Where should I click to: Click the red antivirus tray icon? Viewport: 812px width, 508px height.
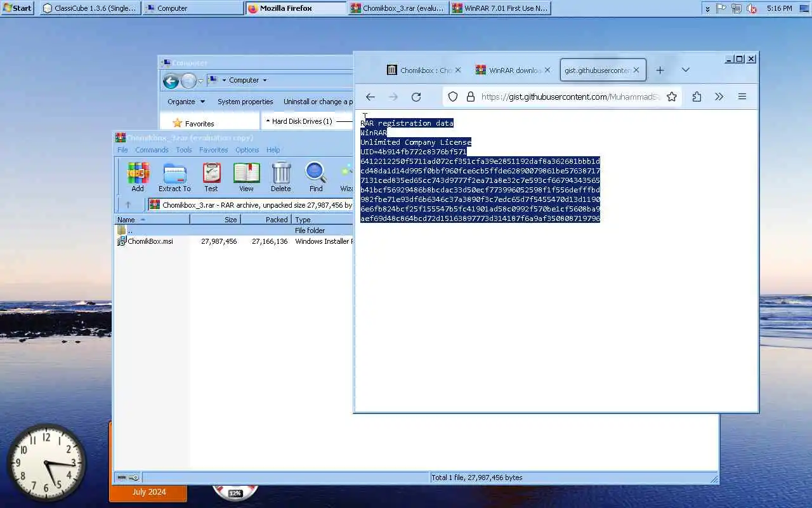click(x=752, y=8)
